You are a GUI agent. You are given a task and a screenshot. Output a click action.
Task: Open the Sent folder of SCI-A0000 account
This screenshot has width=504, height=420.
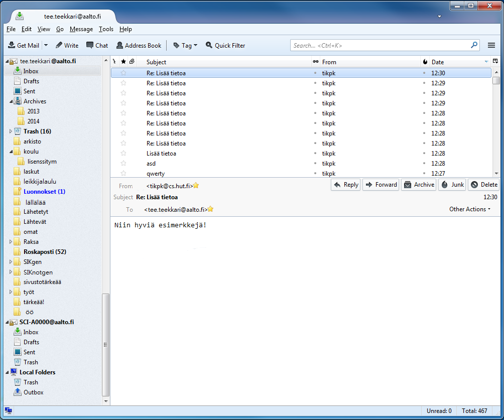point(29,352)
